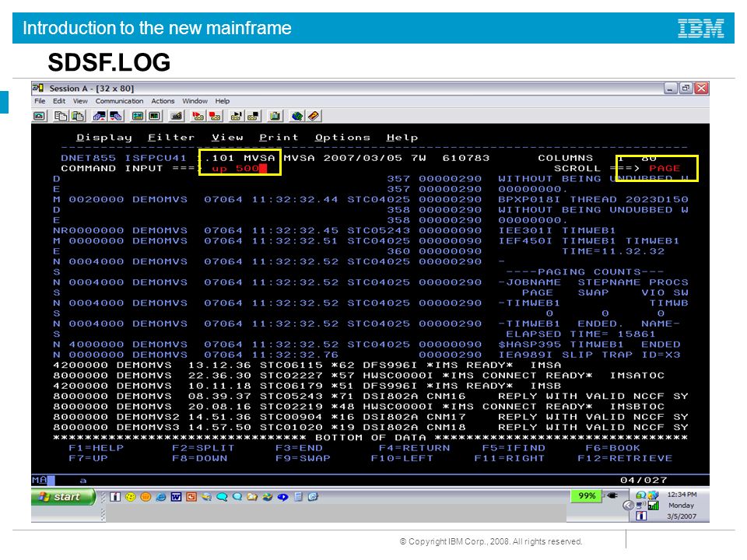
Task: Click the STC06115 job ID in log
Action: click(291, 366)
